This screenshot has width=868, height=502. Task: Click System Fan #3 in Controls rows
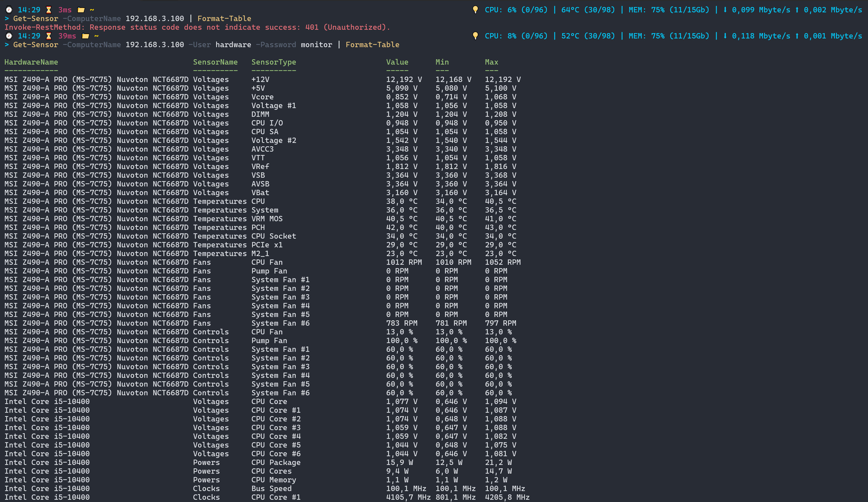pos(280,367)
